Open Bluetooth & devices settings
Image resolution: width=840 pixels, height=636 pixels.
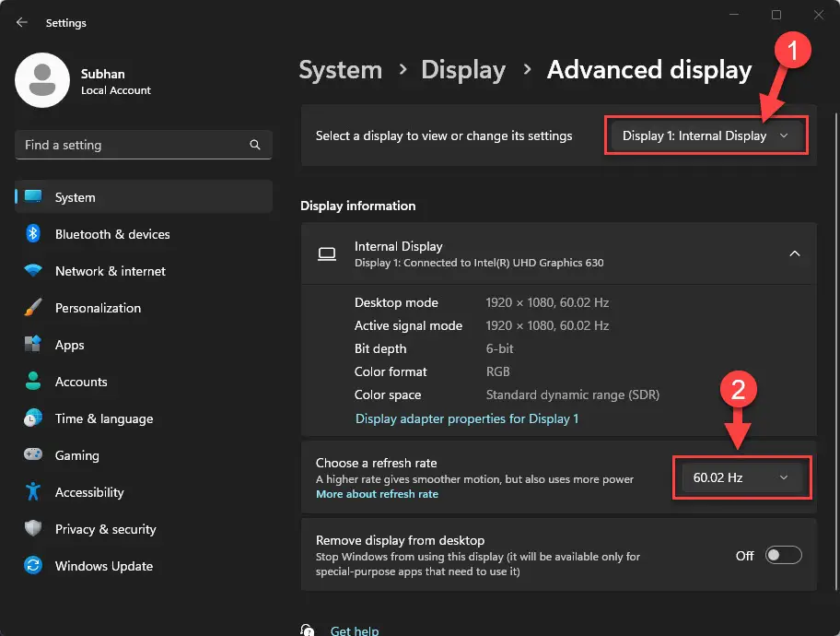pyautogui.click(x=144, y=234)
